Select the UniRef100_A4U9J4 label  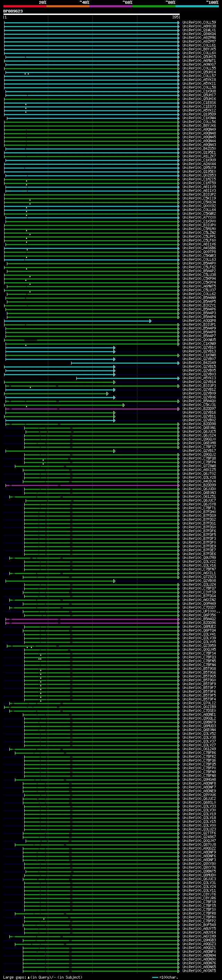click(x=199, y=481)
